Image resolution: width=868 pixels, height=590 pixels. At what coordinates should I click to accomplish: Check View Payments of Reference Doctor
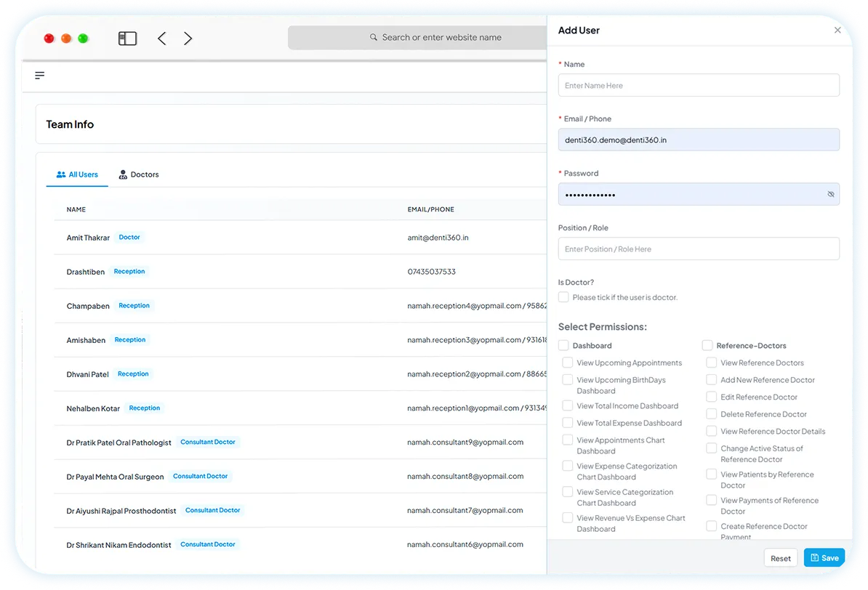(x=712, y=501)
